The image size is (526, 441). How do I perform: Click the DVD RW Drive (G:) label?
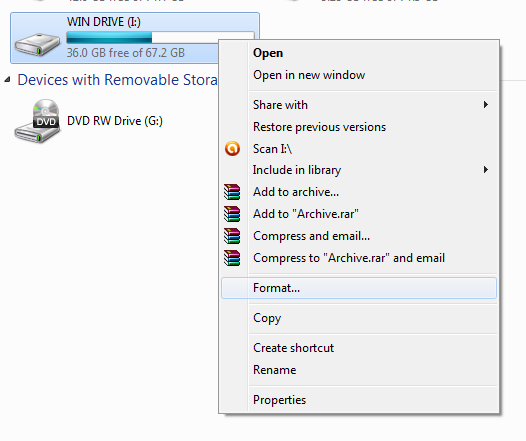tap(115, 121)
